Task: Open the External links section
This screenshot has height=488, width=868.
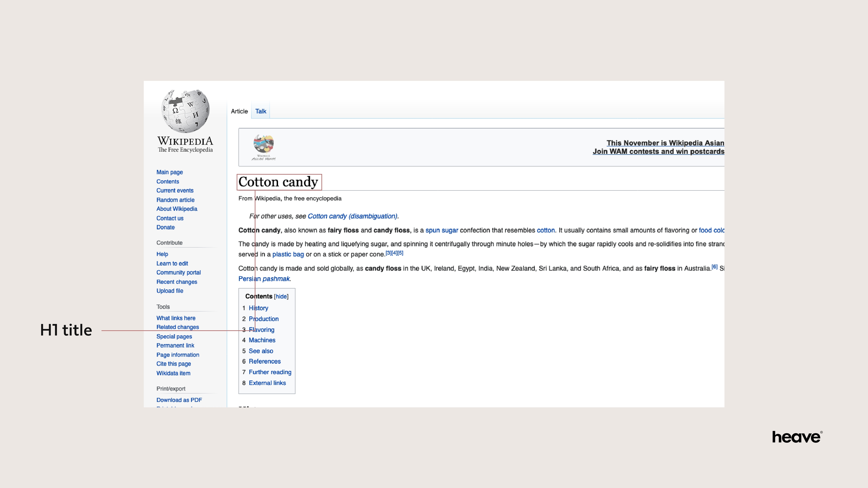Action: pos(267,382)
